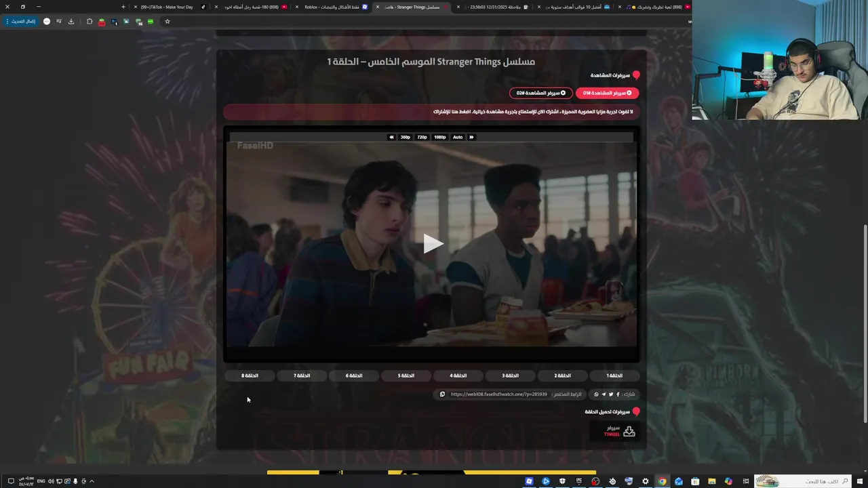Select 720p video quality
Viewport: 868px width, 488px height.
coord(422,137)
